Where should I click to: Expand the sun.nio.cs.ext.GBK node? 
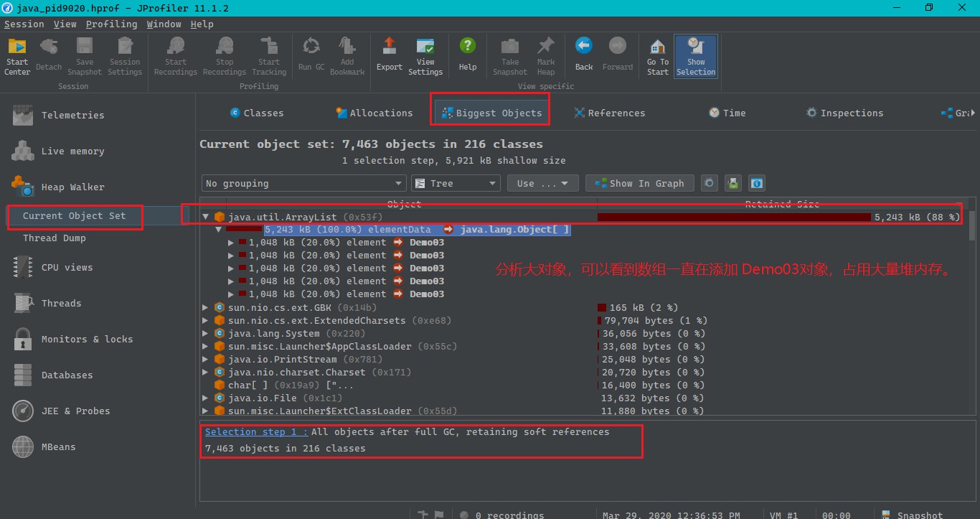point(205,307)
